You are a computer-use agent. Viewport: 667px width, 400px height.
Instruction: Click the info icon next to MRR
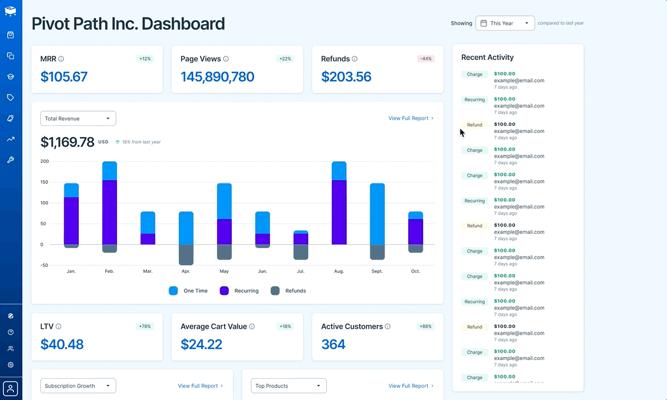(x=61, y=59)
